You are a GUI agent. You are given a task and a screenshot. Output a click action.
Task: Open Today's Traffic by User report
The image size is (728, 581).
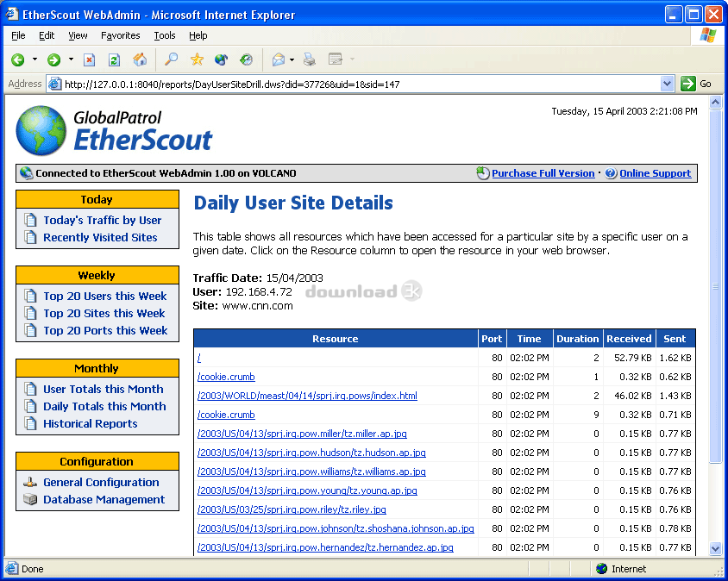(x=103, y=220)
